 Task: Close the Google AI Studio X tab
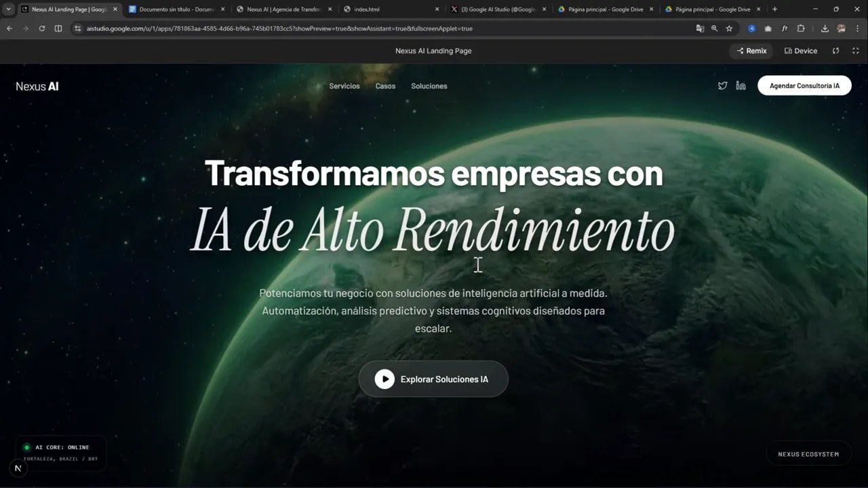(x=544, y=9)
